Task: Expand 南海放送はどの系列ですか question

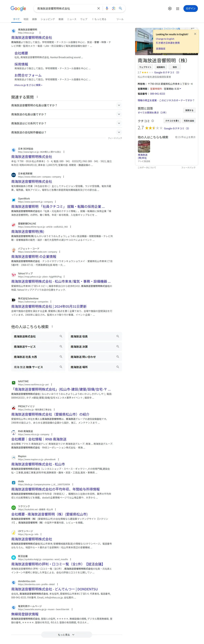Action: pyautogui.click(x=66, y=123)
